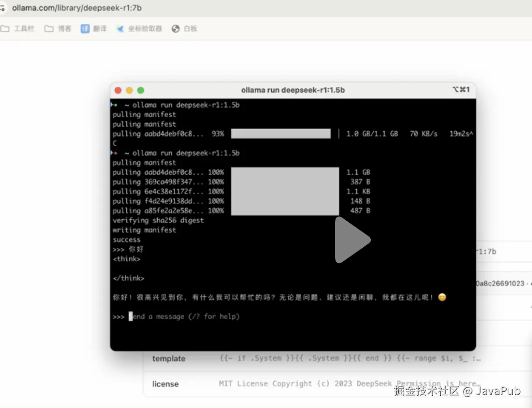Click the '148 B' file size value
This screenshot has width=532, height=408.
tap(360, 201)
